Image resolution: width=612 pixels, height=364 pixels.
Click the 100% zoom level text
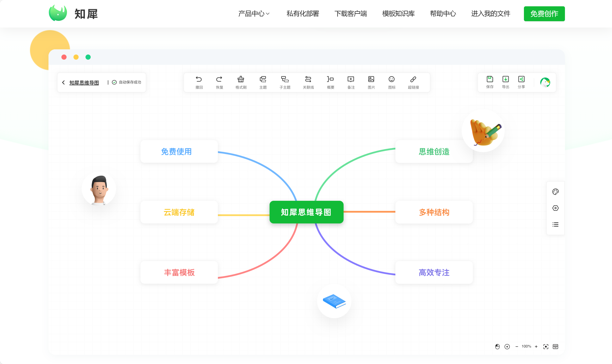(526, 347)
